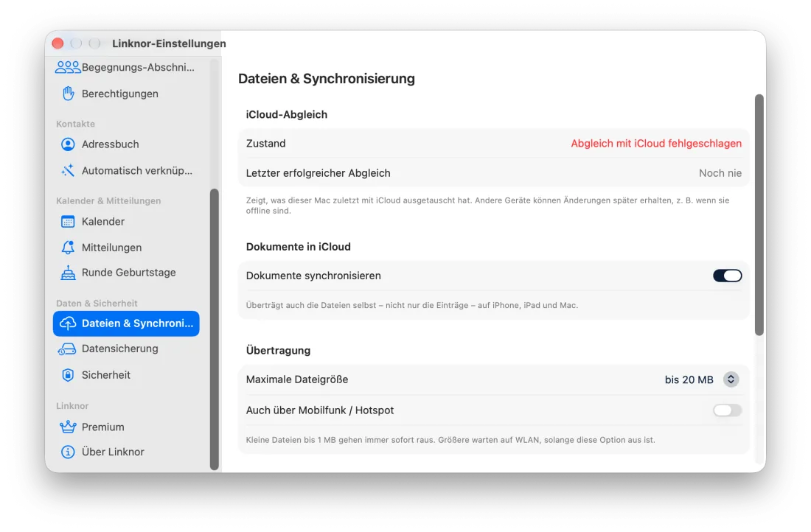Click the hand icon for Berechtigungen
Image resolution: width=811 pixels, height=532 pixels.
(x=69, y=94)
